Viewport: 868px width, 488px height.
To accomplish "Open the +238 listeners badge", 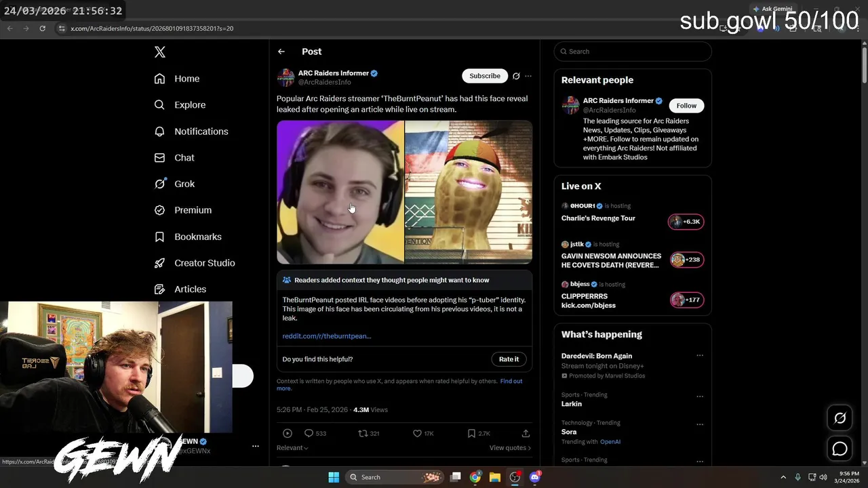I will tap(686, 260).
